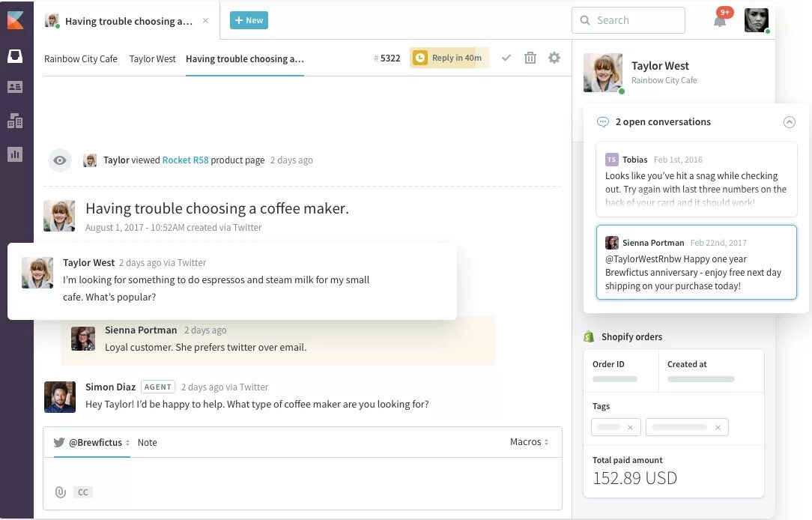Image resolution: width=812 pixels, height=520 pixels.
Task: Open notifications bell with 9+ badge
Action: (x=721, y=21)
